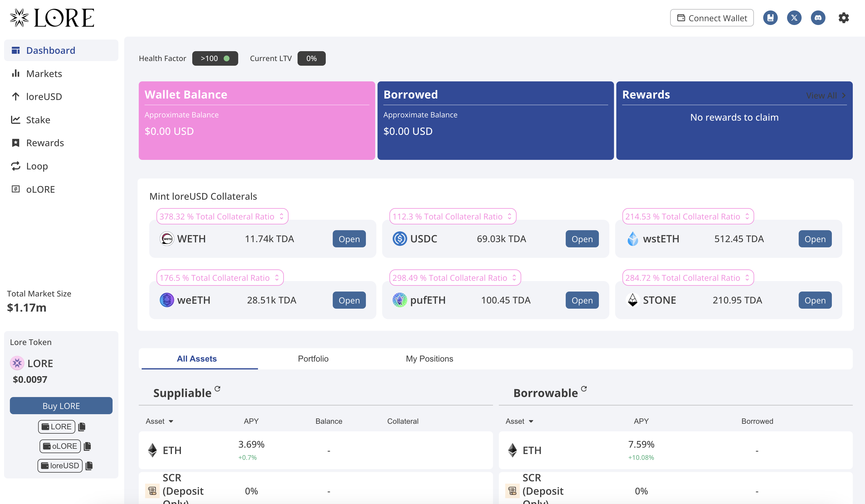The height and width of the screenshot is (504, 865).
Task: Click ETH icon in Borrowable table
Action: (x=512, y=450)
